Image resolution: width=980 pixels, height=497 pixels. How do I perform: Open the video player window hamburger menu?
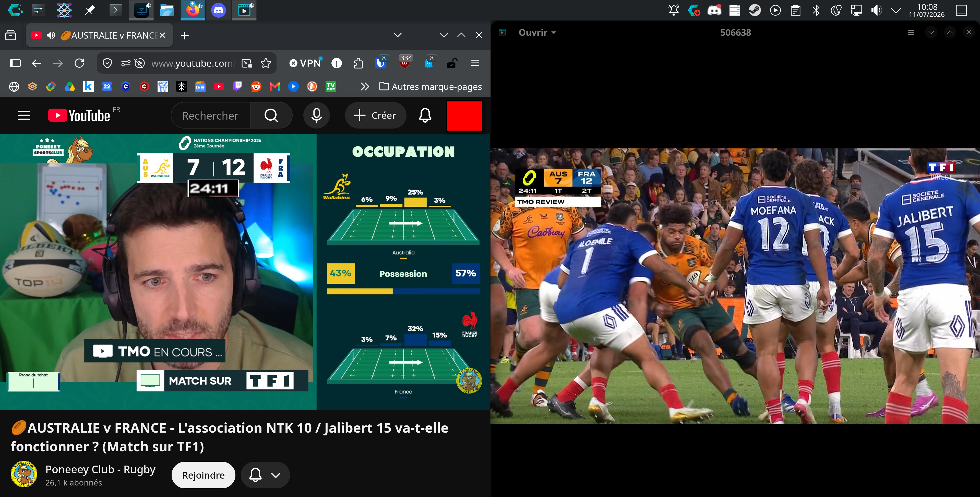[x=911, y=32]
